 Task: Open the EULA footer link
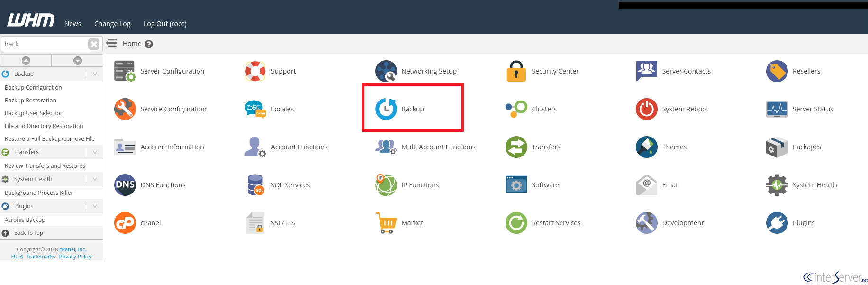(17, 257)
